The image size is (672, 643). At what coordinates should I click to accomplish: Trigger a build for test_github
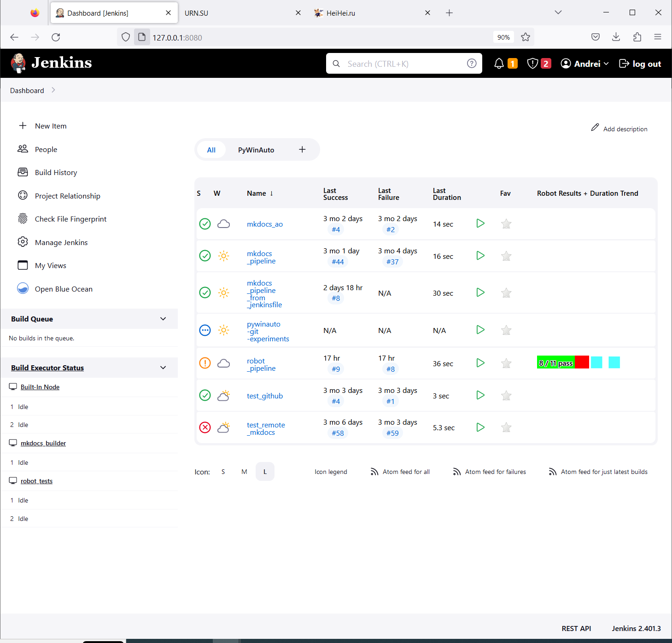[x=480, y=395]
